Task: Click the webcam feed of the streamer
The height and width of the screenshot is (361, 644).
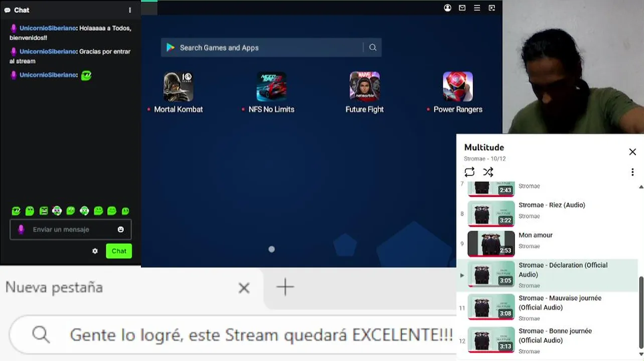Action: point(573,67)
